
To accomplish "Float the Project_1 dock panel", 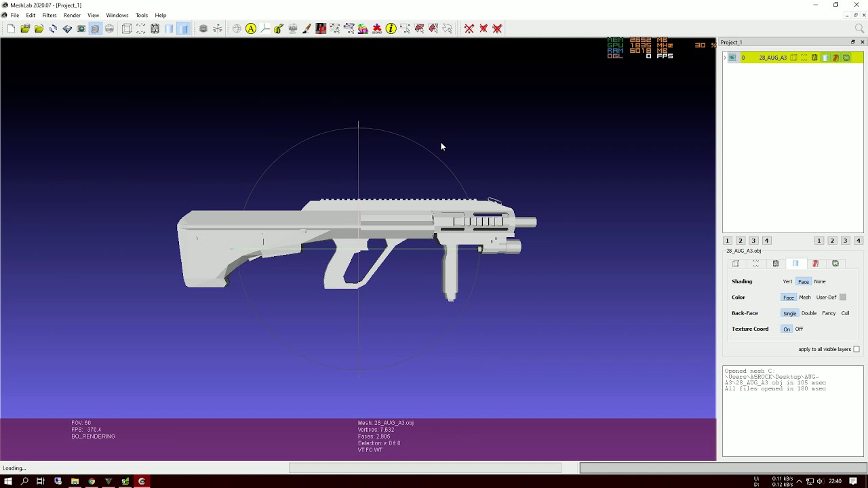I will [853, 42].
